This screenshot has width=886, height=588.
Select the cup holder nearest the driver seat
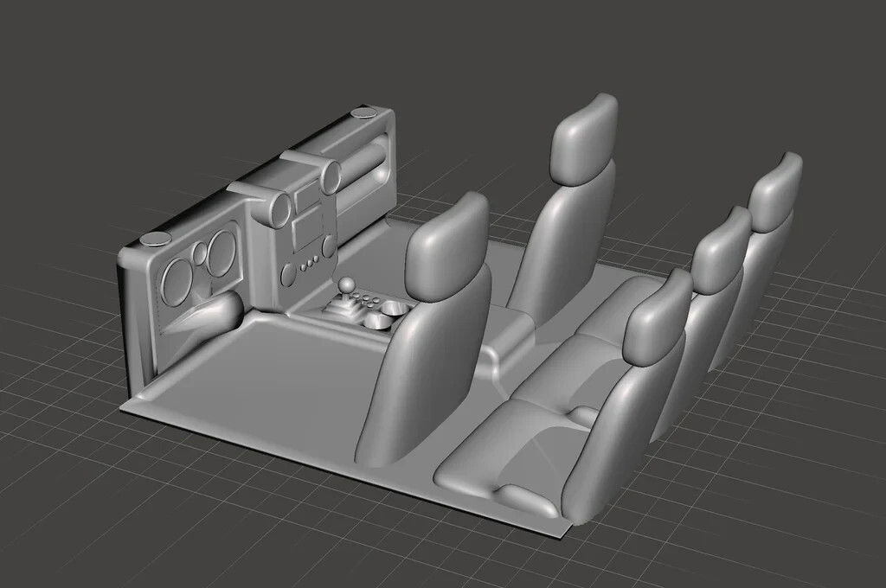tap(378, 322)
